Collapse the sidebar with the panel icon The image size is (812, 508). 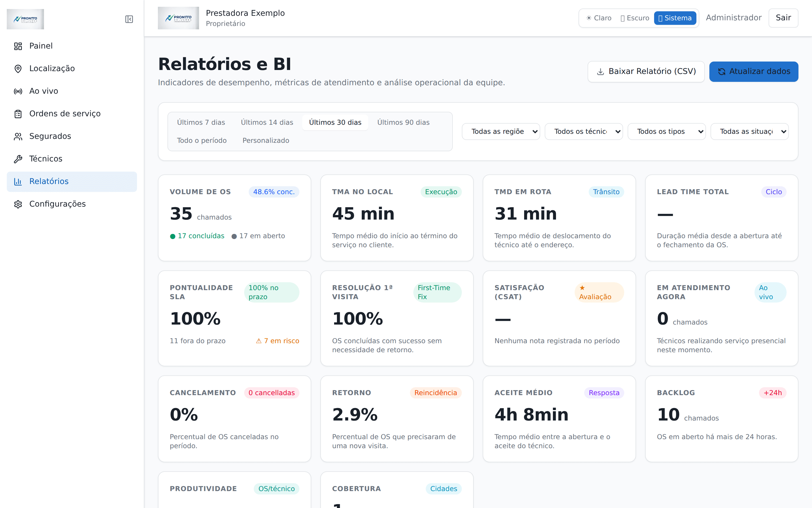[x=129, y=19]
